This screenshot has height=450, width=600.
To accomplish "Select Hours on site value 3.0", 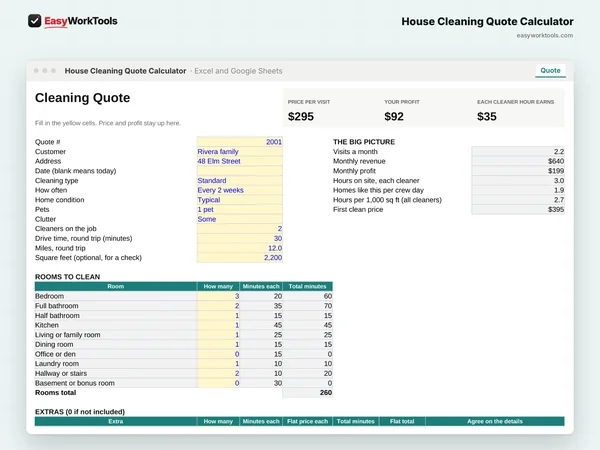I will click(518, 181).
